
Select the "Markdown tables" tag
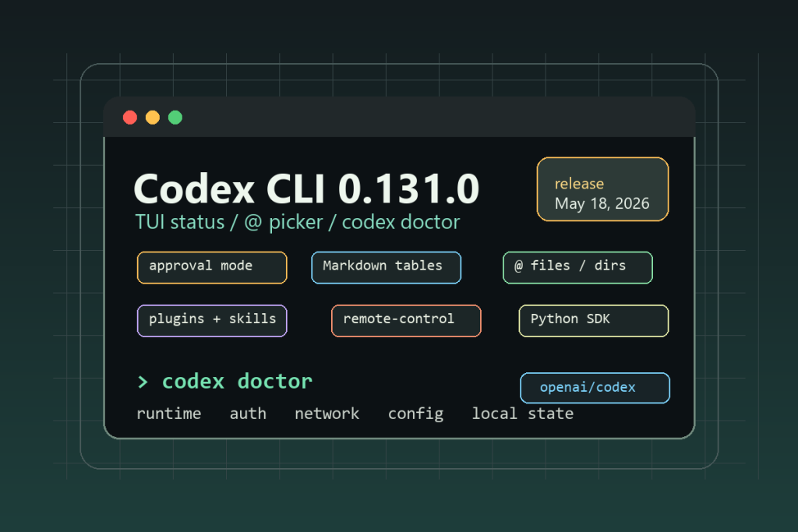pyautogui.click(x=387, y=267)
